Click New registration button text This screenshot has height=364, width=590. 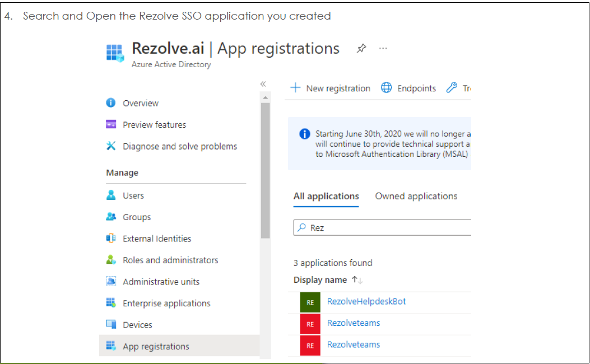(338, 88)
